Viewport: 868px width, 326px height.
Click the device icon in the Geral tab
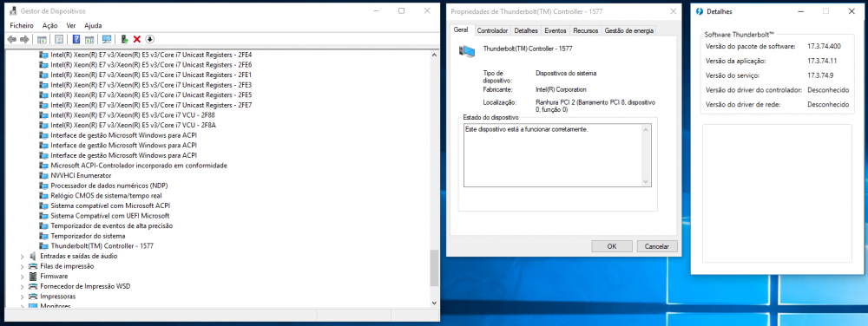tap(467, 50)
